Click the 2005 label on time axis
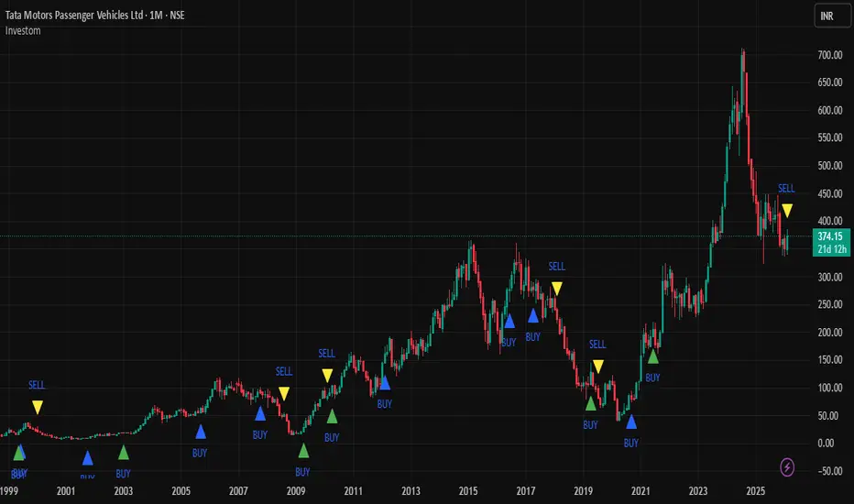The image size is (854, 504). point(181,491)
